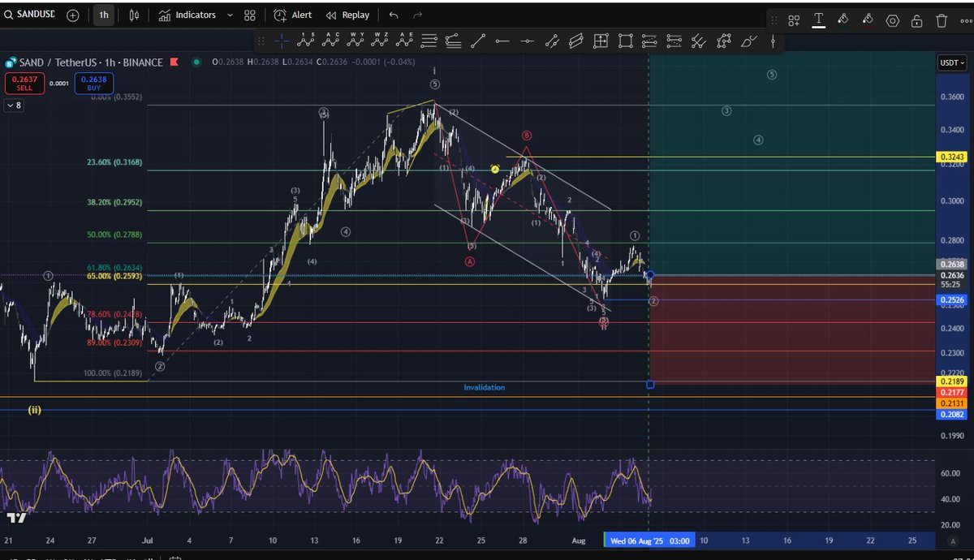Open the indicator templates grid
974x560 pixels.
(250, 15)
